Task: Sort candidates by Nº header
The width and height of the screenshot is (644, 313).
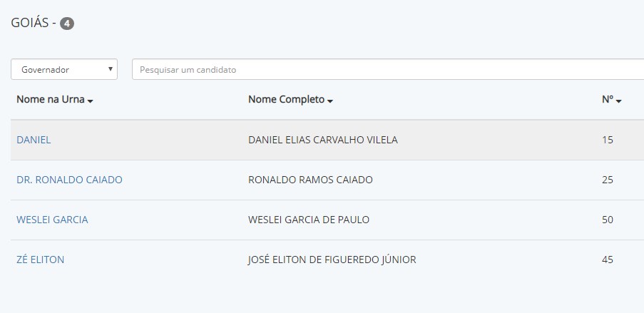Action: pos(608,99)
